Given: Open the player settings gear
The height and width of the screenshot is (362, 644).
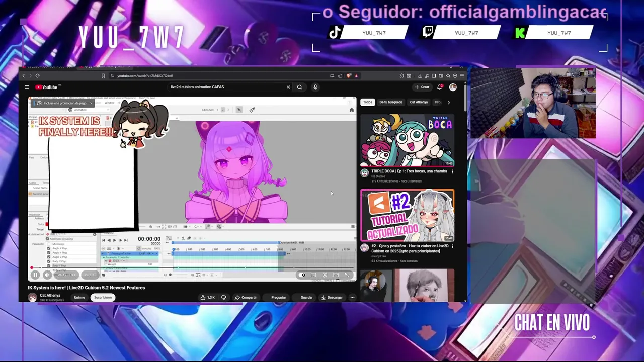Looking at the screenshot, I should click(x=325, y=275).
